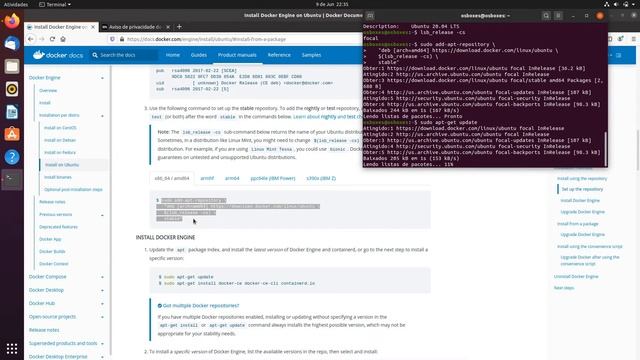
Task: Select the Terminal icon in the dock
Action: click(12, 180)
